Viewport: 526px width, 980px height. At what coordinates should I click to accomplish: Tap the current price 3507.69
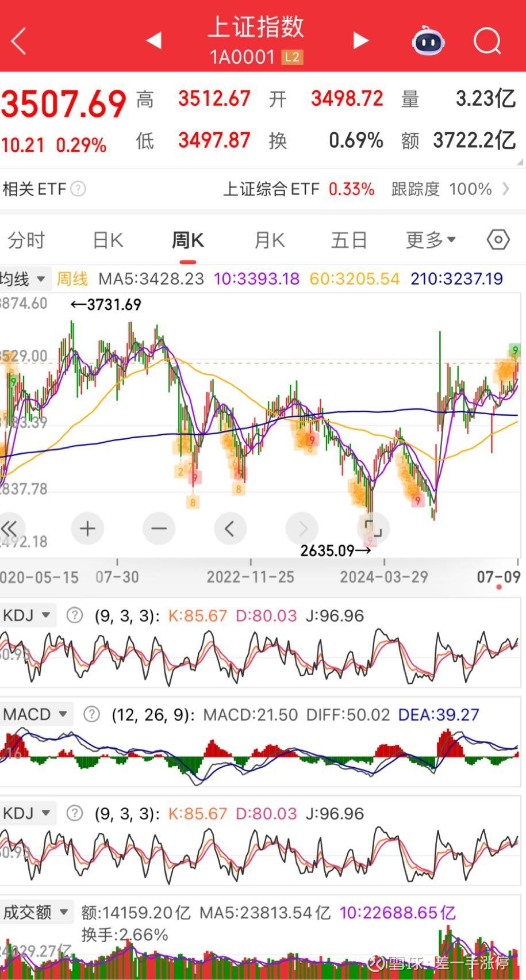coord(64,104)
